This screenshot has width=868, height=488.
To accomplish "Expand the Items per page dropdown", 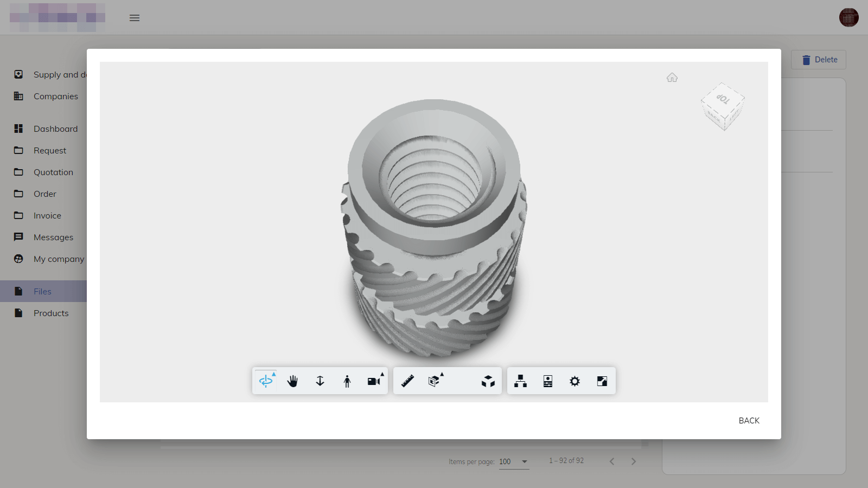I will (514, 461).
